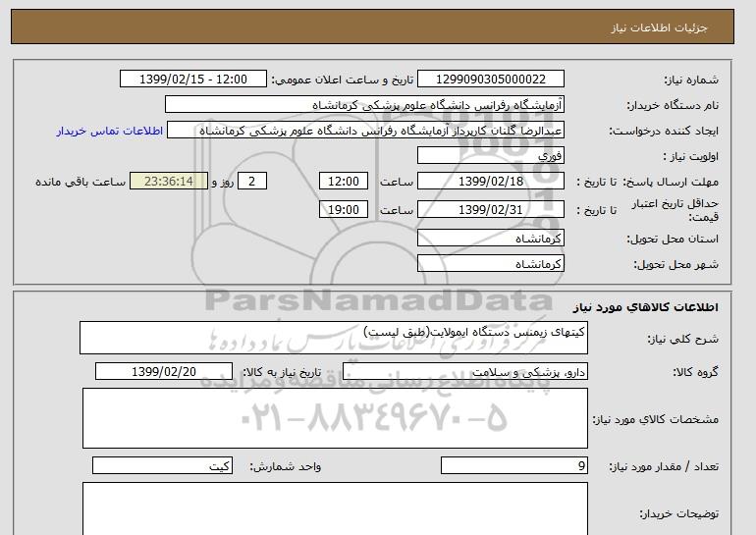Click the label شهر محل تحویل
756x535 pixels.
[675, 264]
